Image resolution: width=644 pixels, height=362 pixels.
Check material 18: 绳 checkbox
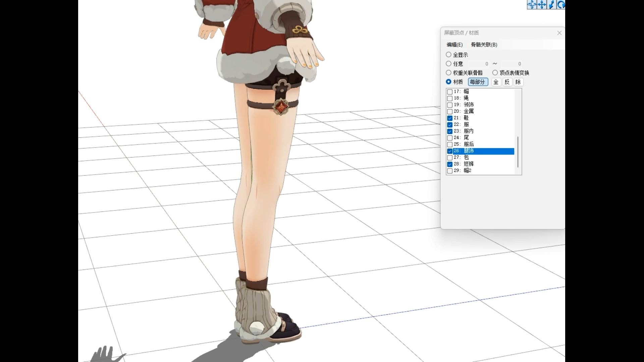pos(450,98)
